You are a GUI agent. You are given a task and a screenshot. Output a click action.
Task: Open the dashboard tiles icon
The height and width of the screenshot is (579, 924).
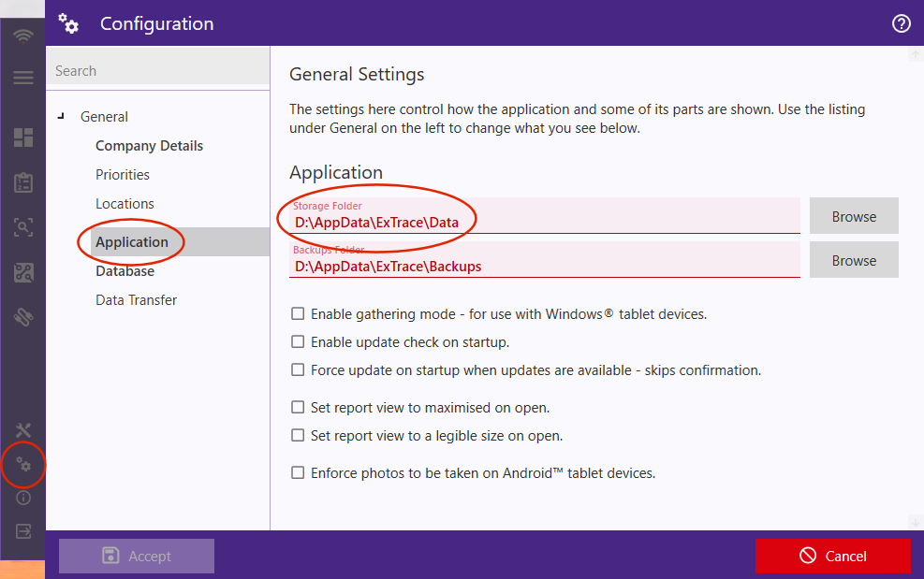click(x=23, y=138)
